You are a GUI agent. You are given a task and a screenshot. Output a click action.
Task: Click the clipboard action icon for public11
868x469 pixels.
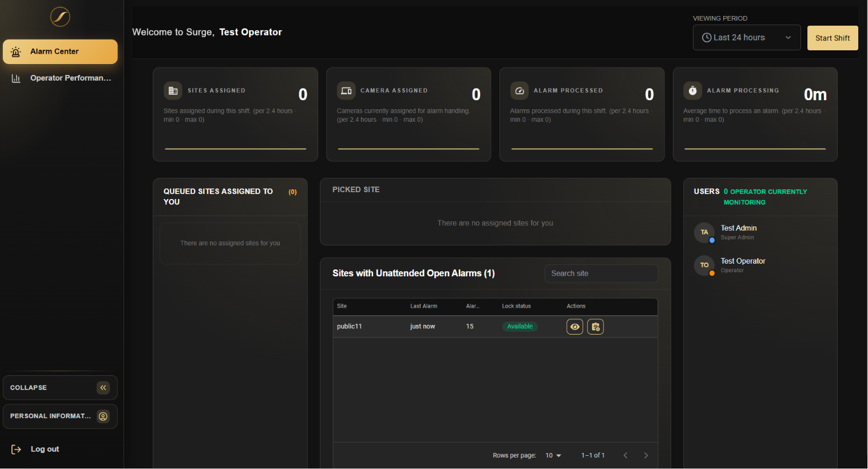596,327
